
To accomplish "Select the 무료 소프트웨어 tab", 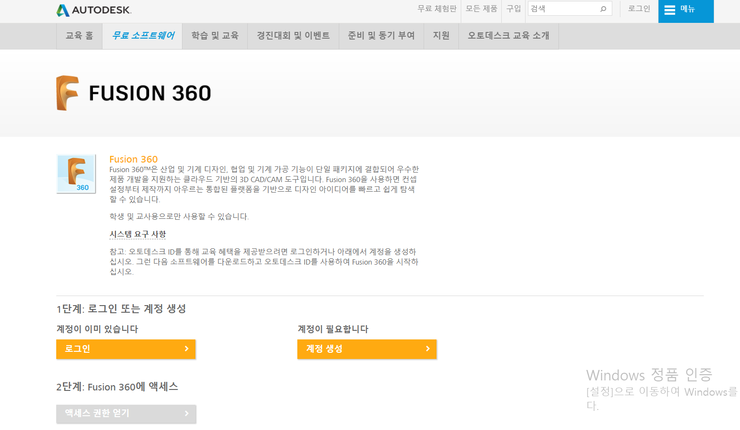I will [143, 36].
